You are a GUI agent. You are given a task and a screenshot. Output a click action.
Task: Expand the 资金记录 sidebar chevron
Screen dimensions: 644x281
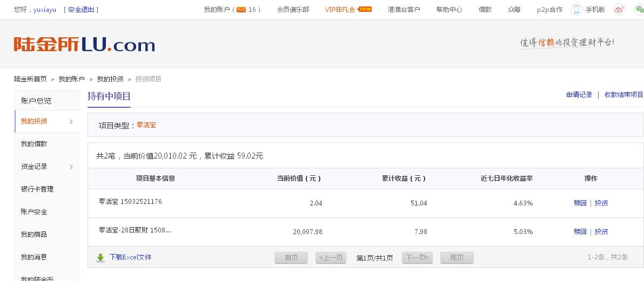71,167
